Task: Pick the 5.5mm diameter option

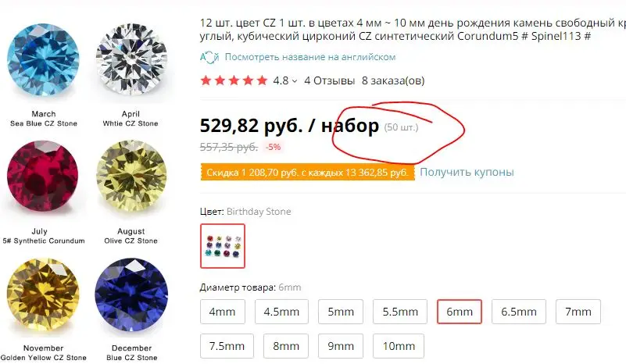Action: (400, 312)
